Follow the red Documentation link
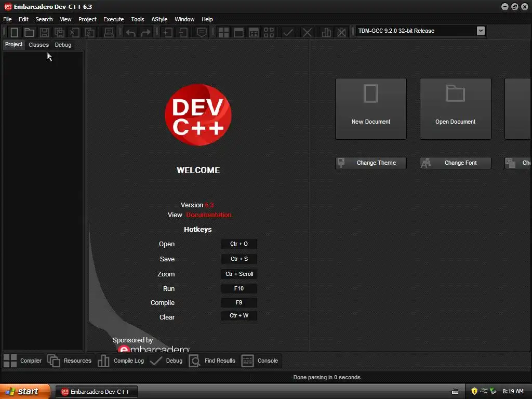532x399 pixels. [209, 215]
